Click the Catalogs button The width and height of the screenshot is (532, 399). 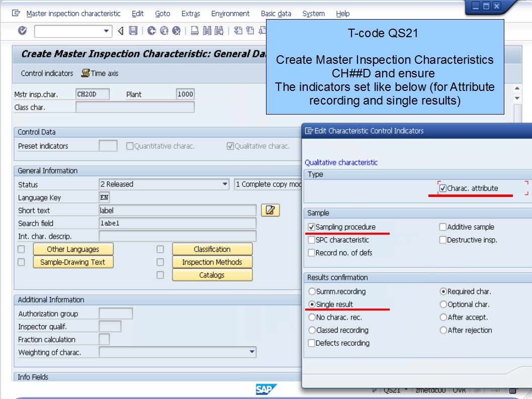(212, 274)
